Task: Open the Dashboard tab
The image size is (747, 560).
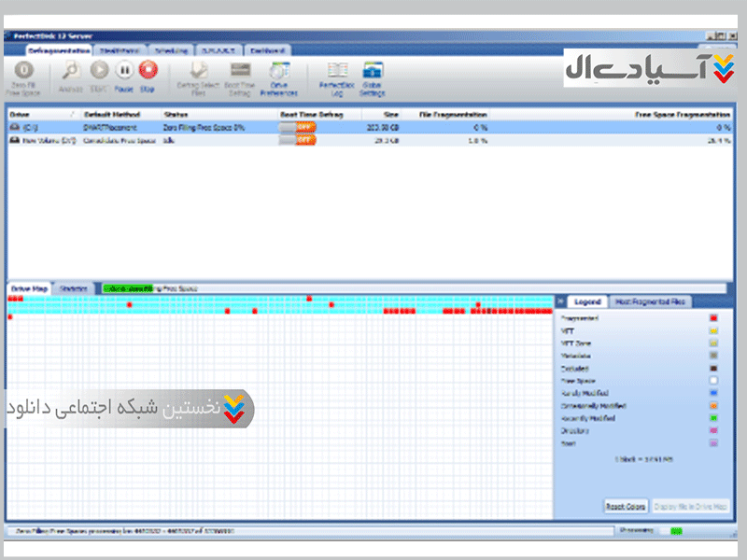Action: coord(267,49)
